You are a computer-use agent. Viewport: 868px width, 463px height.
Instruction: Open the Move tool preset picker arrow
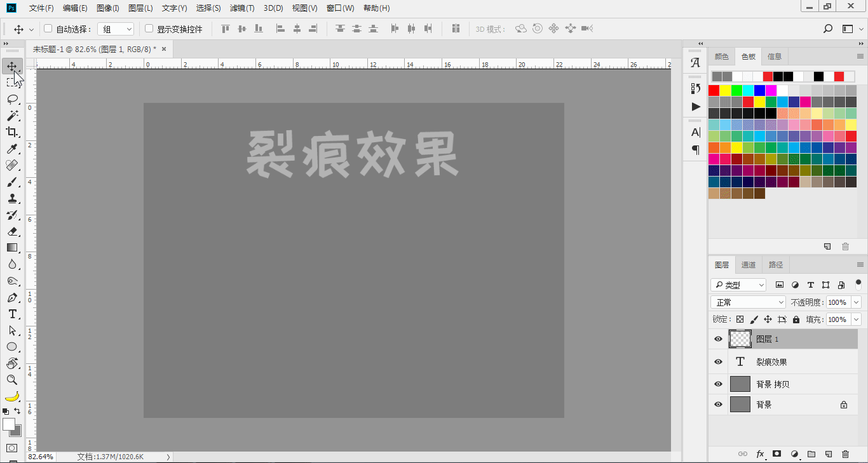coord(31,29)
